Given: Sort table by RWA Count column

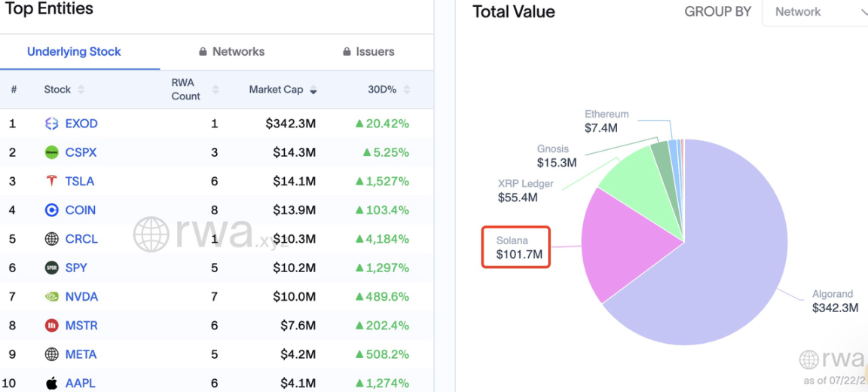Looking at the screenshot, I should point(195,90).
